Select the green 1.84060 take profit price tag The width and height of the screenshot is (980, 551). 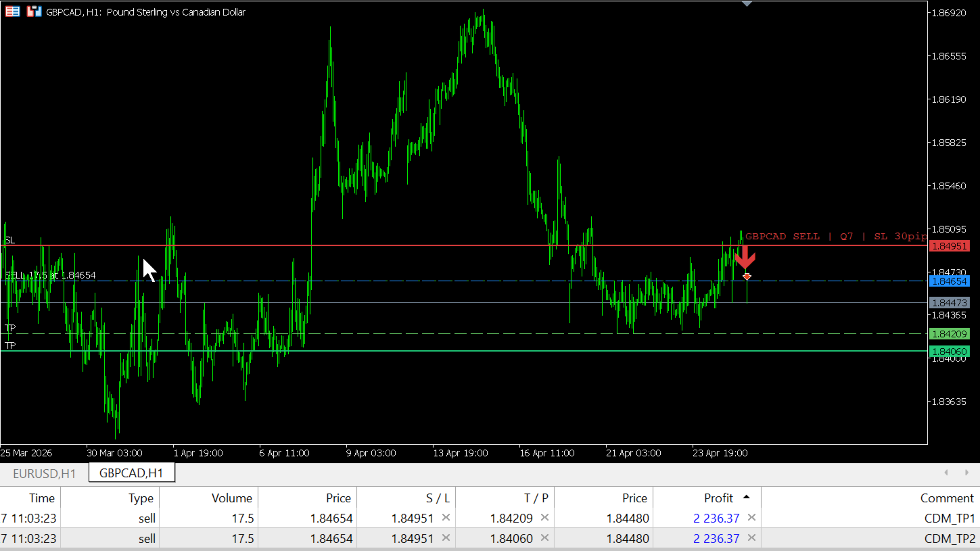[950, 351]
